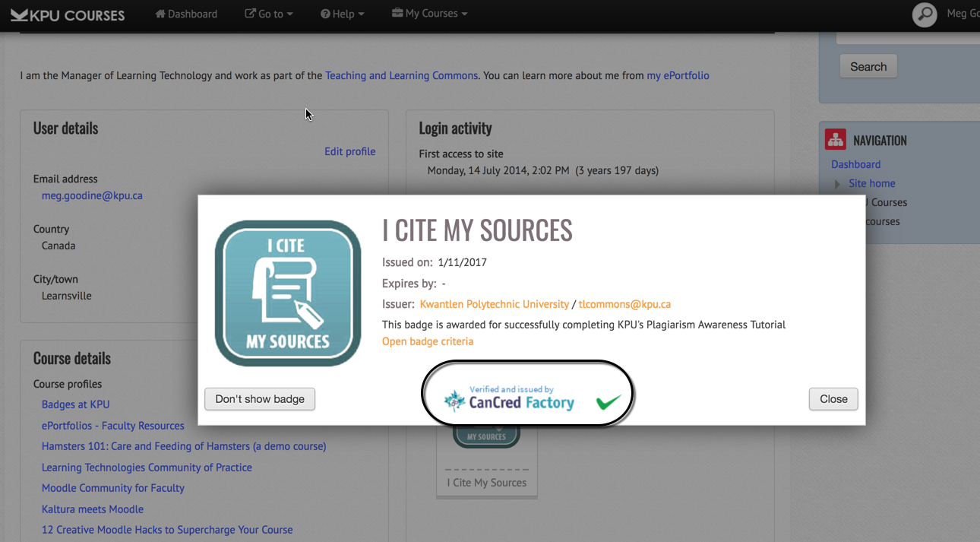Open badge criteria link
This screenshot has width=980, height=542.
[428, 341]
